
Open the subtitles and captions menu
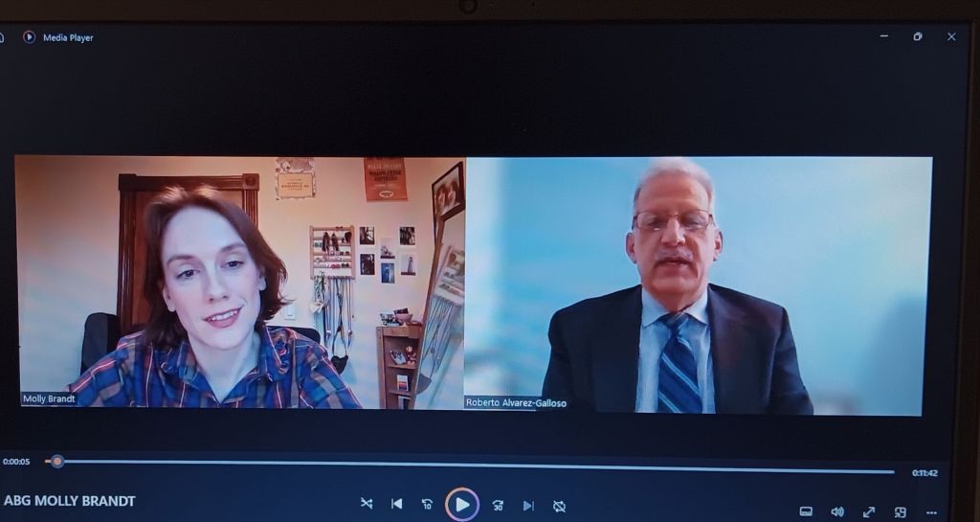pos(806,511)
